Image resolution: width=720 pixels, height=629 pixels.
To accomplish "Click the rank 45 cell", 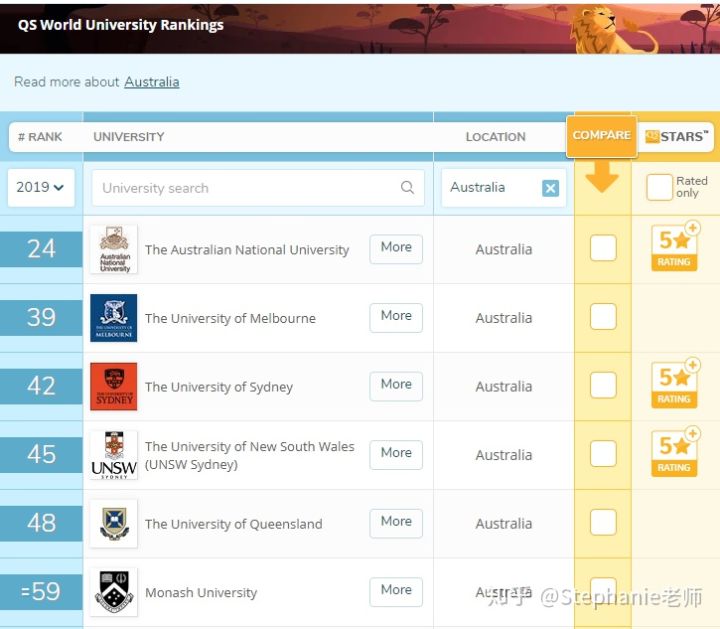I will (41, 455).
